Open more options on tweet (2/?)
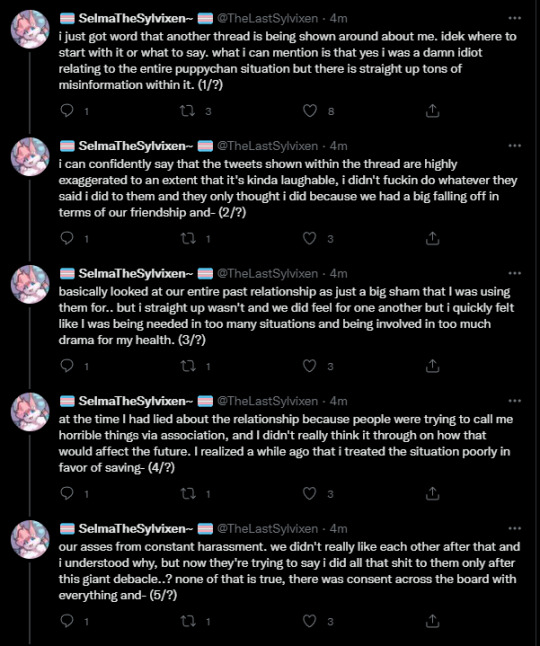 (x=514, y=146)
